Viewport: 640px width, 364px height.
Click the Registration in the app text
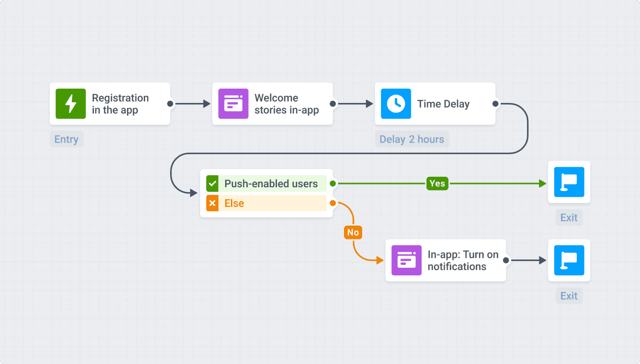pos(120,104)
